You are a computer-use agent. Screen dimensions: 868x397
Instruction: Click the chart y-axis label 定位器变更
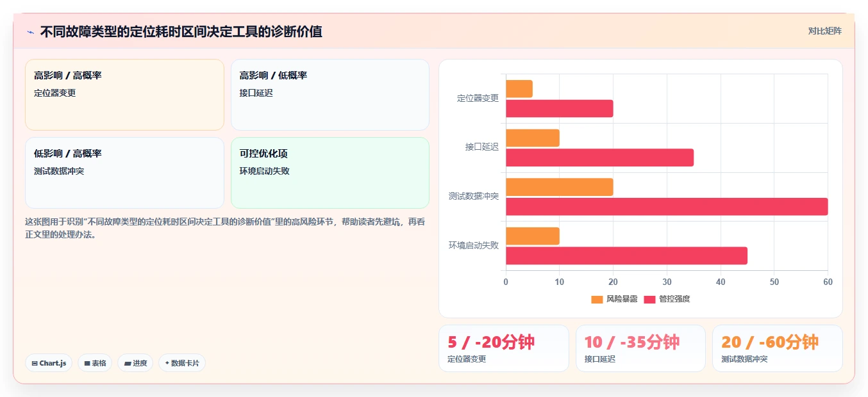coord(478,99)
